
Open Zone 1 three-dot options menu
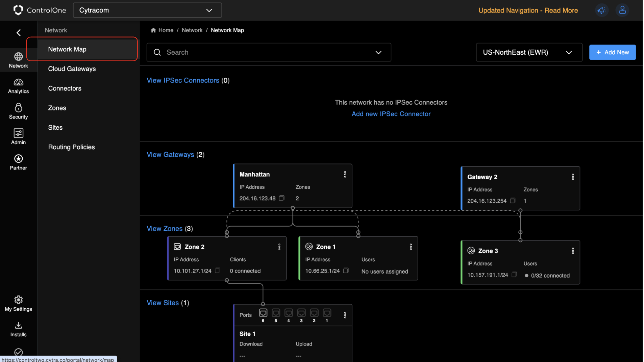tap(411, 247)
